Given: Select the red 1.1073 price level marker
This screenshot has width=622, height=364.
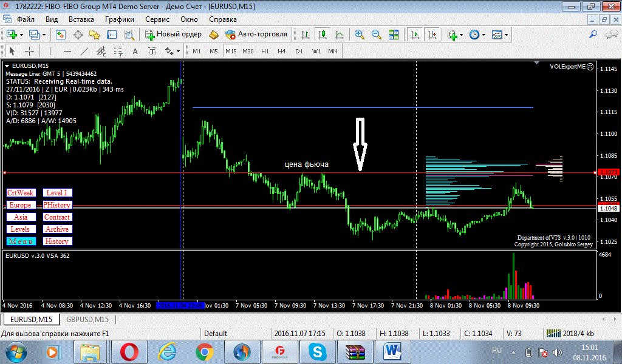Looking at the screenshot, I should click(x=609, y=172).
